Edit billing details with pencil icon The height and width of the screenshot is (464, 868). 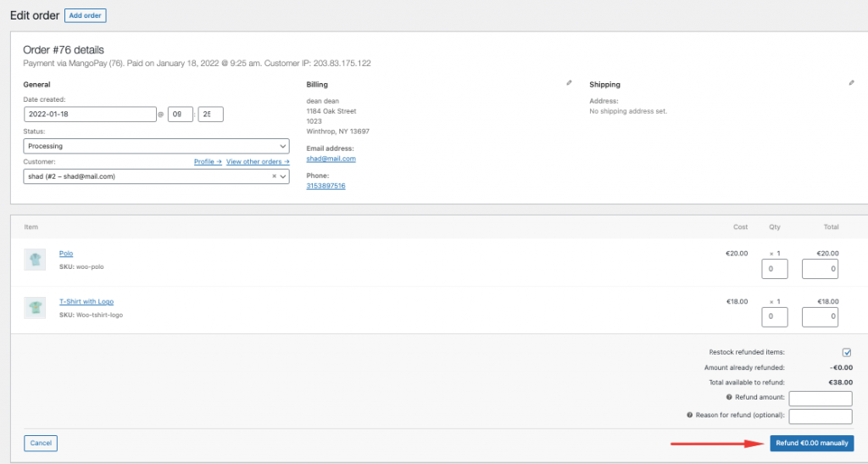[x=569, y=83]
